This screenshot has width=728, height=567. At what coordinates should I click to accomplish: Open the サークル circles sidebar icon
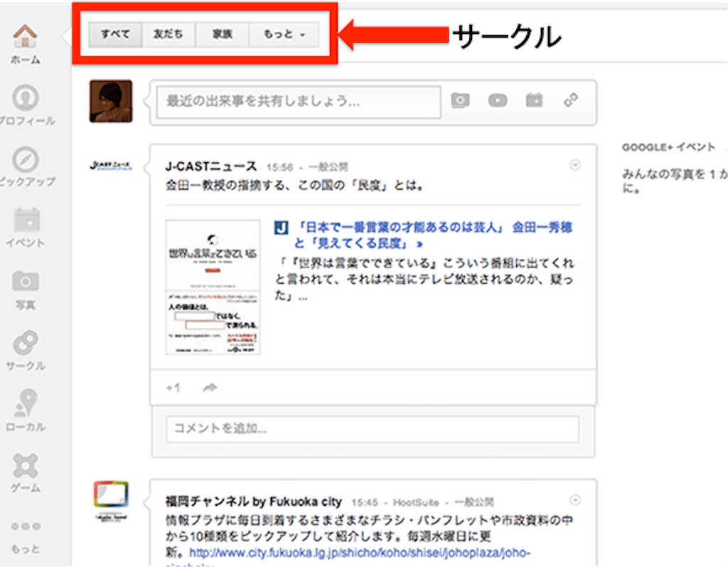point(26,344)
